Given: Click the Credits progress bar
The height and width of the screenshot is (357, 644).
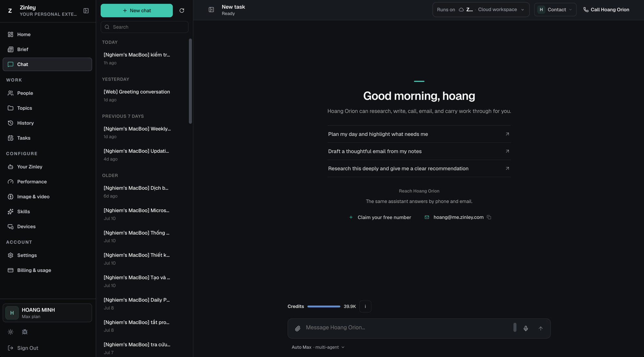Looking at the screenshot, I should coord(324,306).
